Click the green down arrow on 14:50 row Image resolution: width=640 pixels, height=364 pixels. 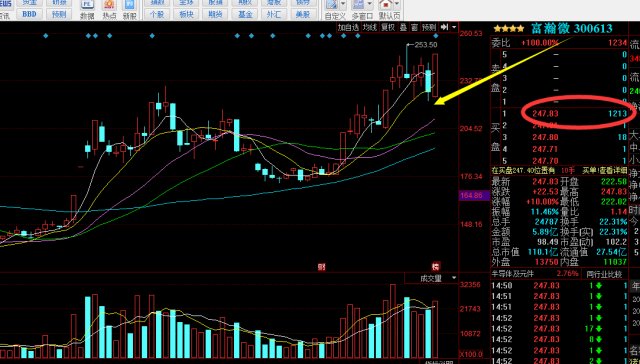pos(599,285)
